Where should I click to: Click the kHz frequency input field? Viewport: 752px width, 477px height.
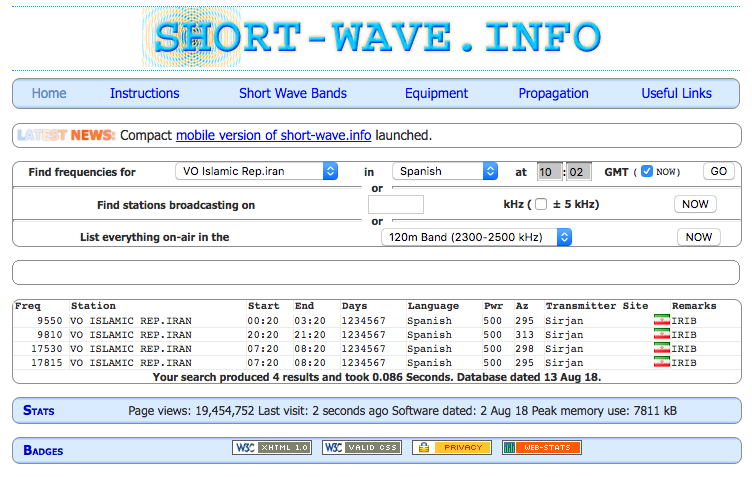coord(396,204)
